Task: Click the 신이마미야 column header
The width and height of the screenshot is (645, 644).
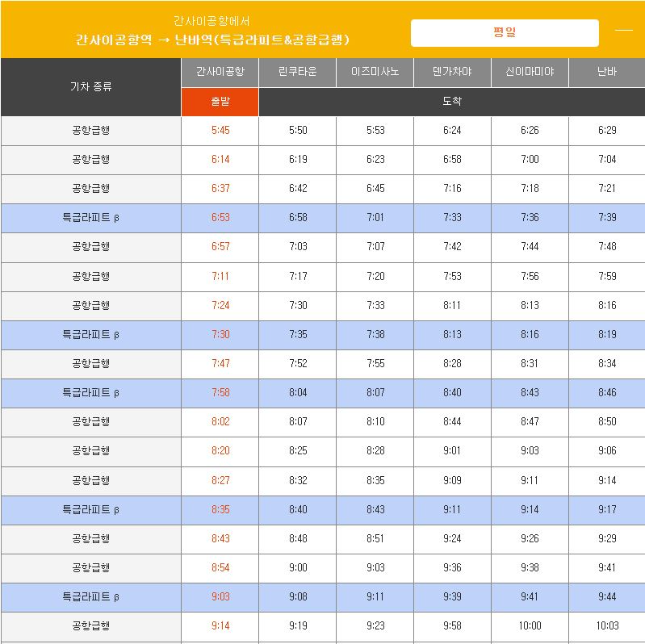Action: point(530,73)
